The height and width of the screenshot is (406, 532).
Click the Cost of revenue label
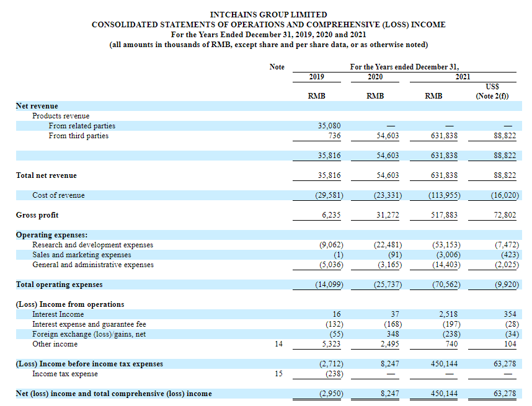tap(58, 195)
